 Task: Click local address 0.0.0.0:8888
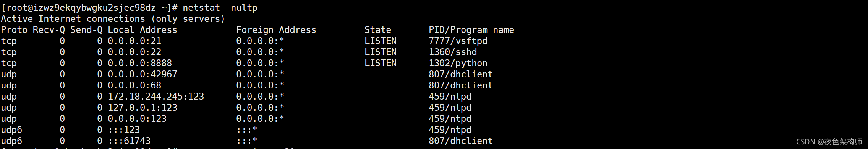tap(140, 63)
